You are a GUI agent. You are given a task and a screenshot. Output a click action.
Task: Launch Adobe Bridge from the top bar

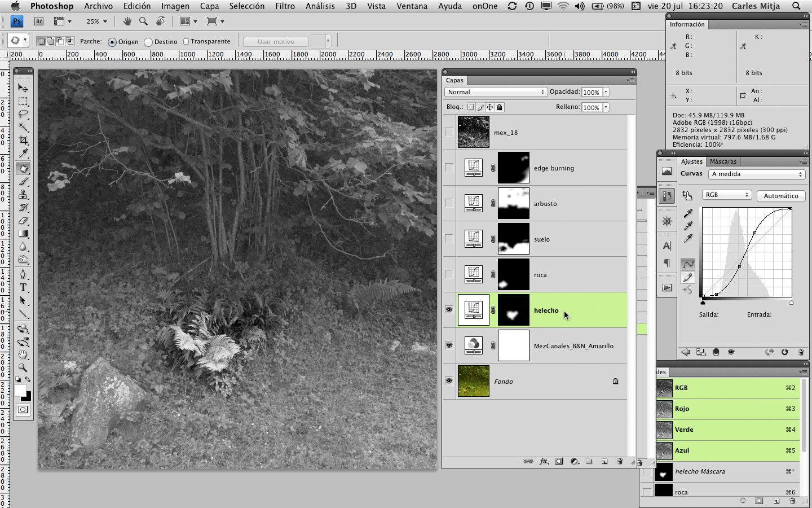click(39, 21)
